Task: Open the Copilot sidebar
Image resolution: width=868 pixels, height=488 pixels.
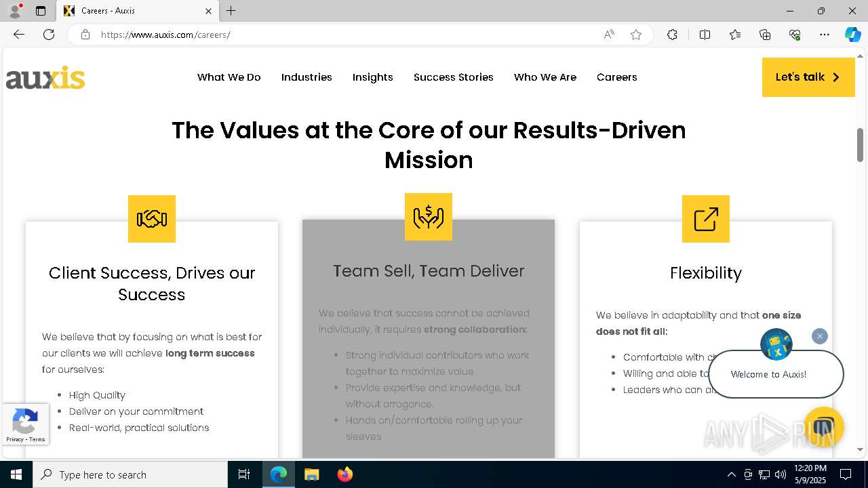Action: (852, 35)
